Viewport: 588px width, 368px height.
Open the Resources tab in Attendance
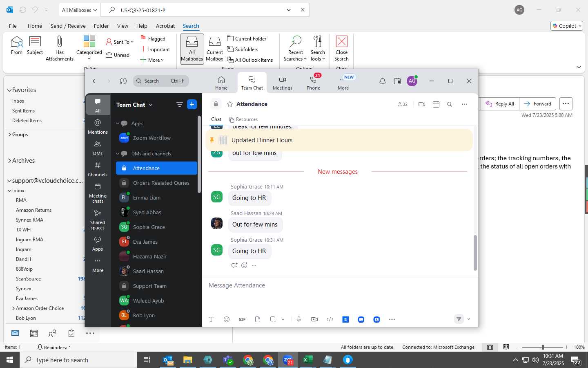pos(243,119)
